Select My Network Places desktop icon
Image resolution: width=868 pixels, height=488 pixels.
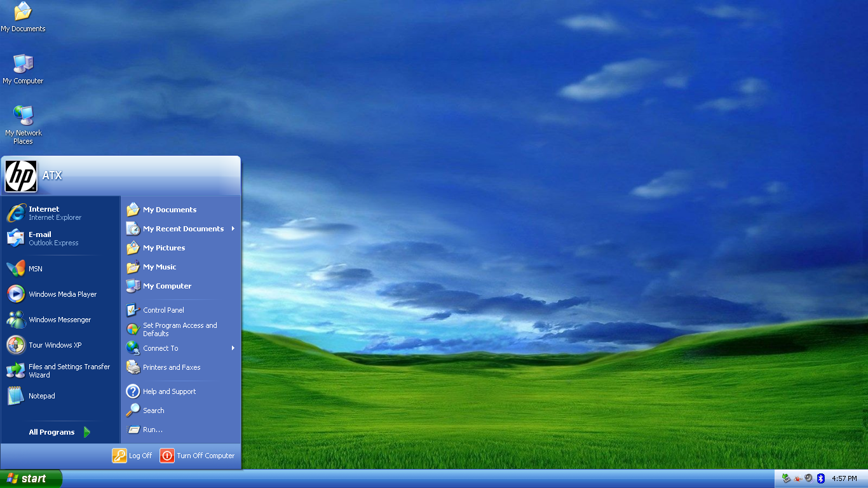coord(24,125)
